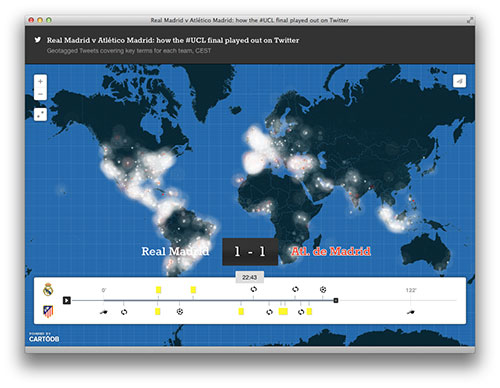Zoom out the map with minus button
This screenshot has width=500, height=388.
point(40,94)
